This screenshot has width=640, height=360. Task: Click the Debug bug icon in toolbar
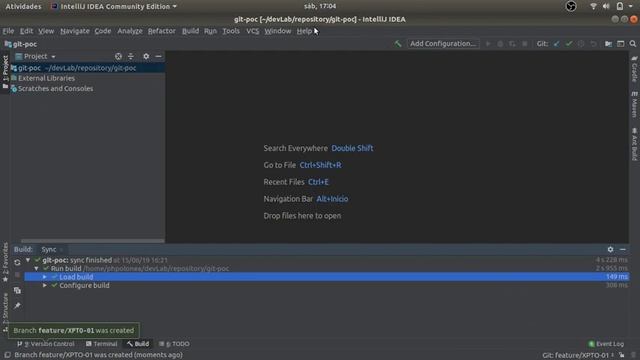click(500, 44)
